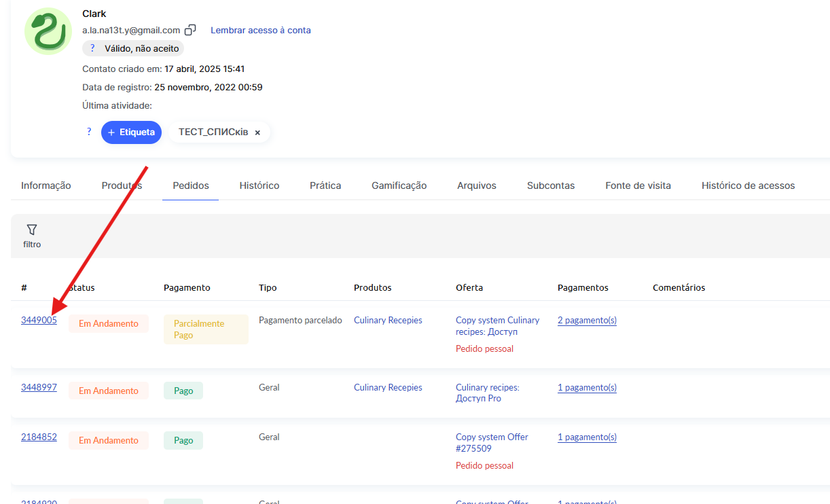The width and height of the screenshot is (830, 504).
Task: Click Lembrar acesso à conta link
Action: pyautogui.click(x=260, y=30)
